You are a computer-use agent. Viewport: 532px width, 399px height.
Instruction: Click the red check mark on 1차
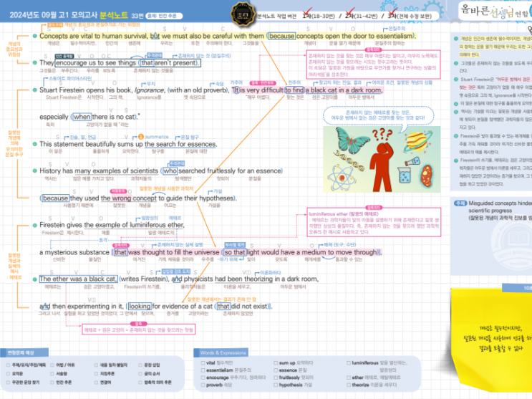tap(307, 12)
